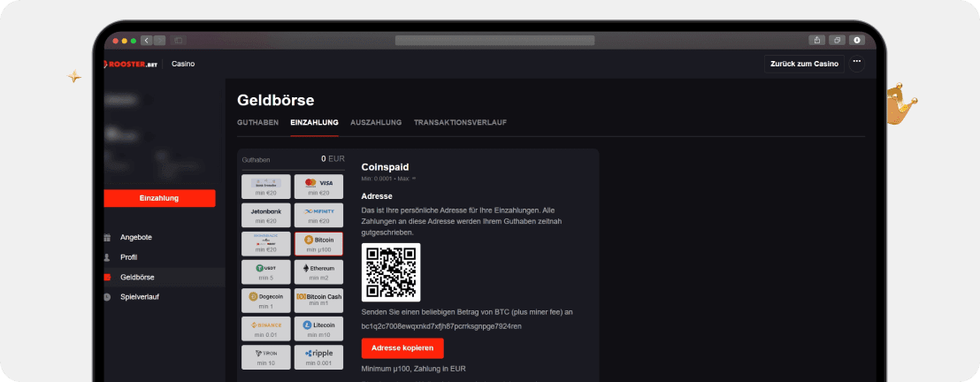This screenshot has height=382, width=980.
Task: Choose Ethereum as deposit method
Action: point(318,271)
